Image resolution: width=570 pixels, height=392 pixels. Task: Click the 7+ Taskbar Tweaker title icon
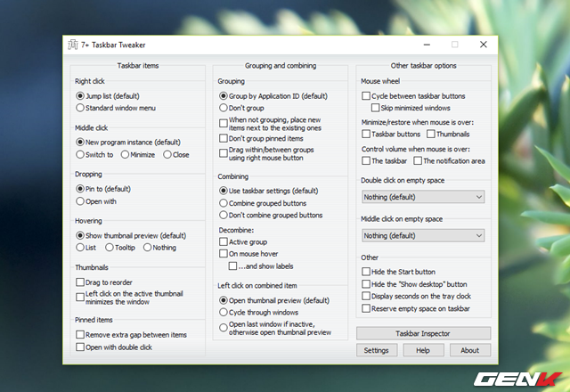point(73,45)
